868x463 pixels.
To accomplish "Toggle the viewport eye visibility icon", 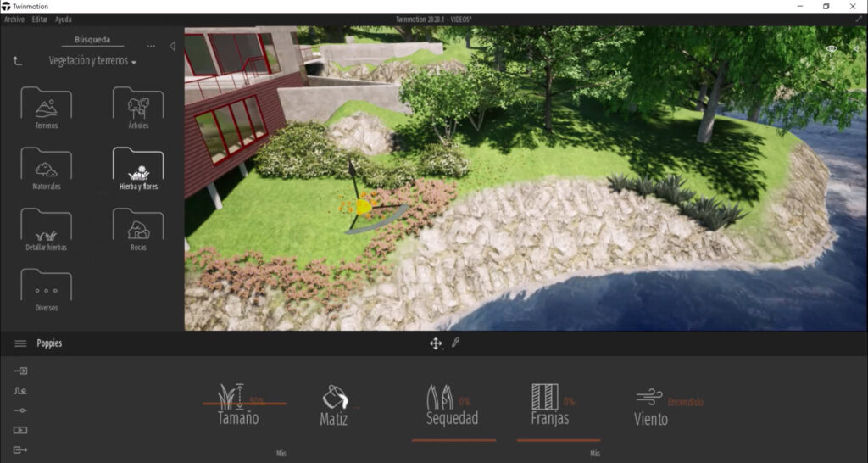I will (x=832, y=49).
